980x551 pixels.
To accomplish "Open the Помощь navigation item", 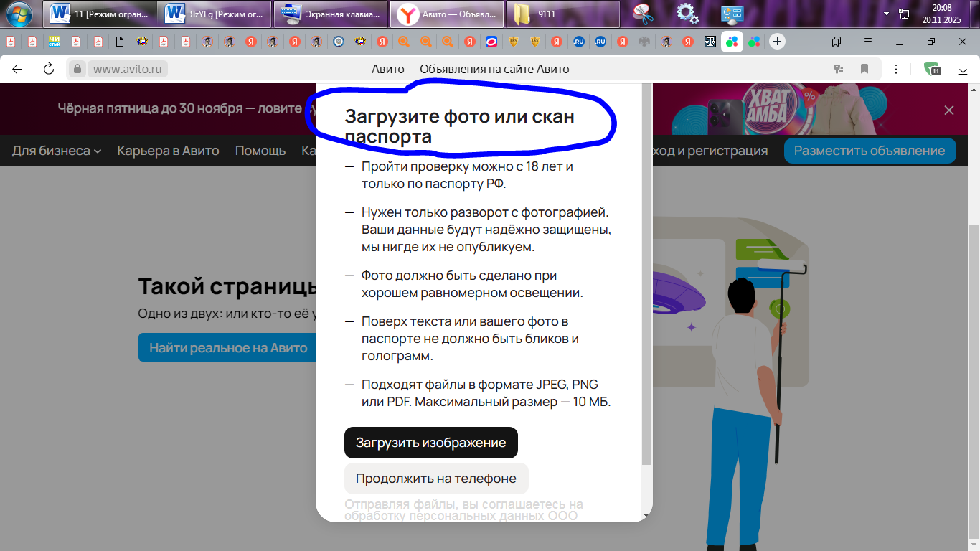I will [x=260, y=151].
